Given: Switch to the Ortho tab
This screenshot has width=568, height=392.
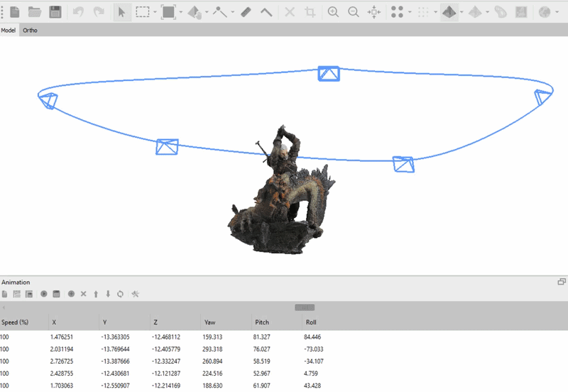Looking at the screenshot, I should pyautogui.click(x=30, y=31).
